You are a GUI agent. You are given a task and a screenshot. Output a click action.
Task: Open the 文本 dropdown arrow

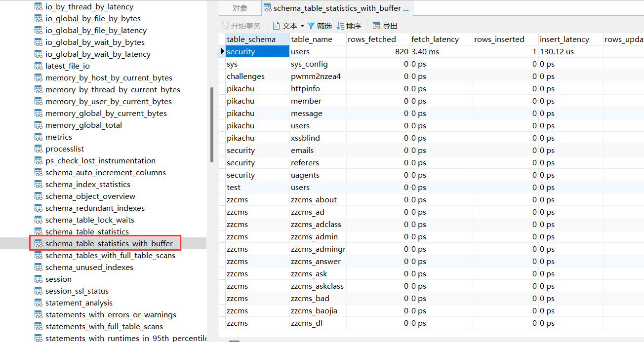click(x=302, y=26)
